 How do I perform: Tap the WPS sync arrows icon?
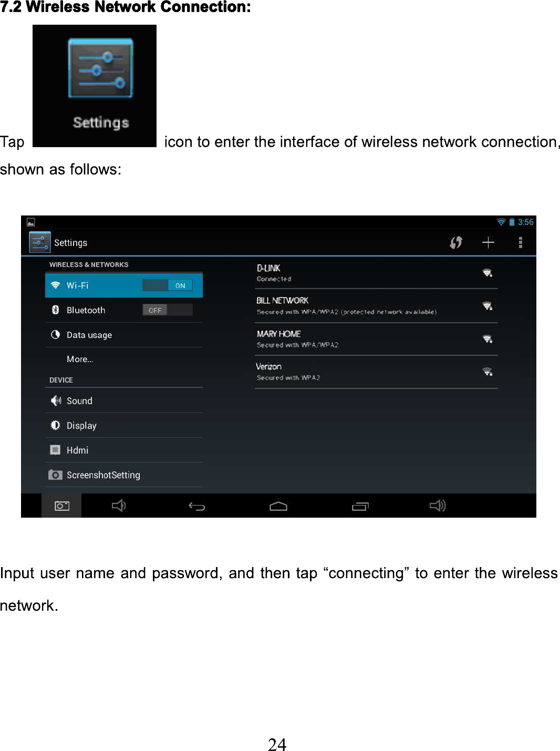[x=456, y=242]
